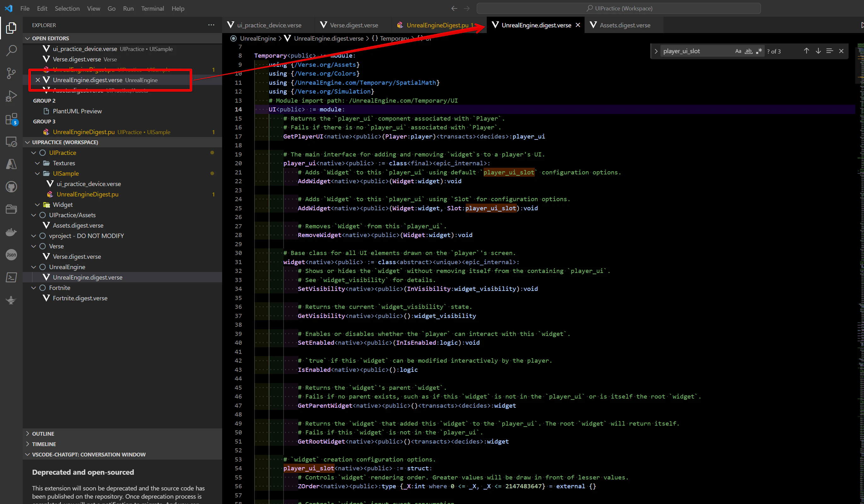The height and width of the screenshot is (504, 864).
Task: Open the Explorer view in activity bar
Action: [x=11, y=28]
